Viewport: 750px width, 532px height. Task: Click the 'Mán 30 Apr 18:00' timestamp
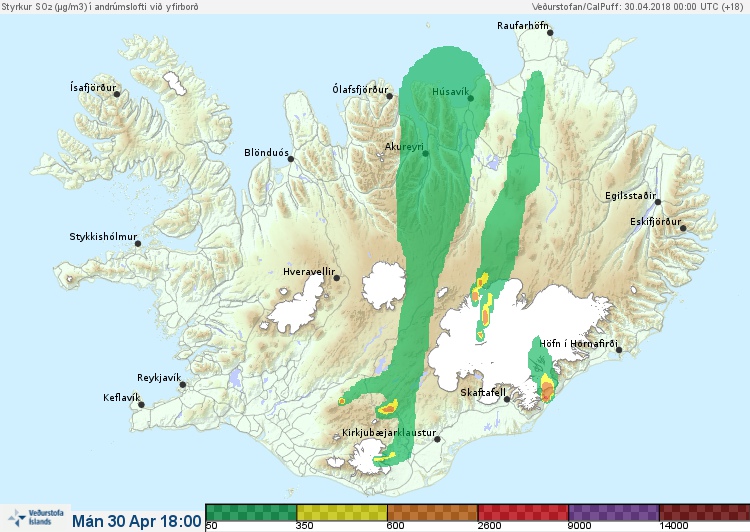pos(137,521)
